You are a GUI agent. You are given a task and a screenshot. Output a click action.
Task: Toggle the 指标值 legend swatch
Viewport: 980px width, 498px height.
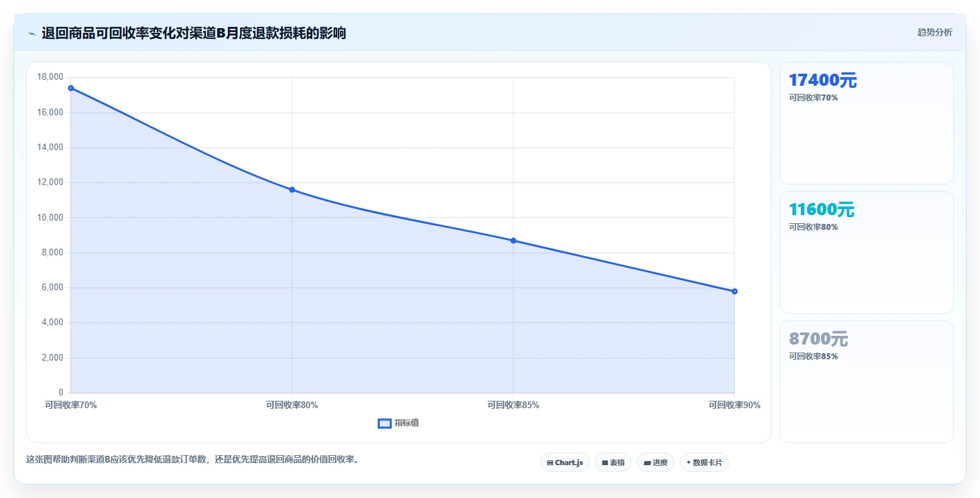(x=385, y=423)
